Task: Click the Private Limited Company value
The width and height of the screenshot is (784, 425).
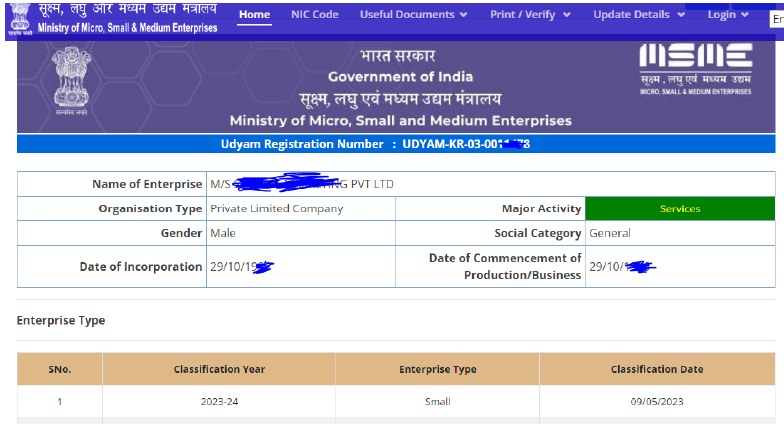Action: [x=276, y=208]
